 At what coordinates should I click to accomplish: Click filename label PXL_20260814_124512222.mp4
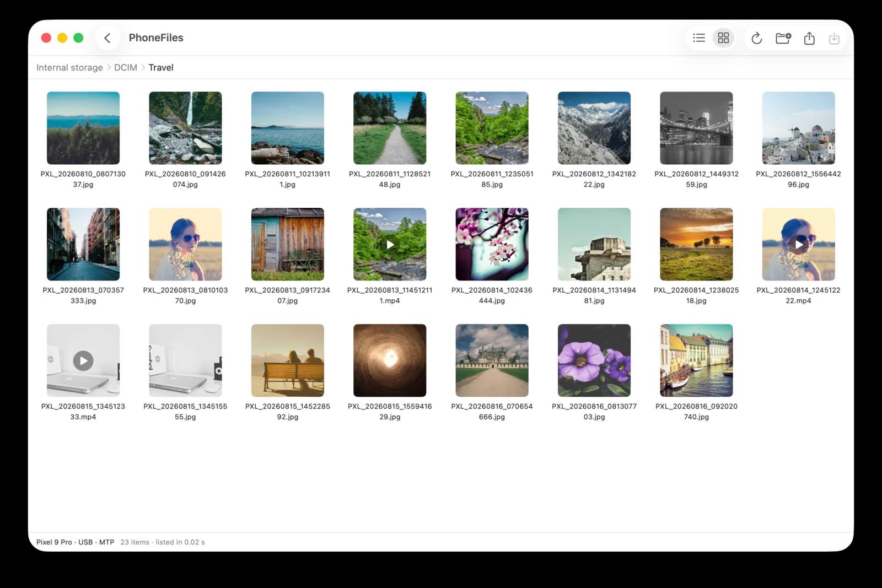coord(799,295)
